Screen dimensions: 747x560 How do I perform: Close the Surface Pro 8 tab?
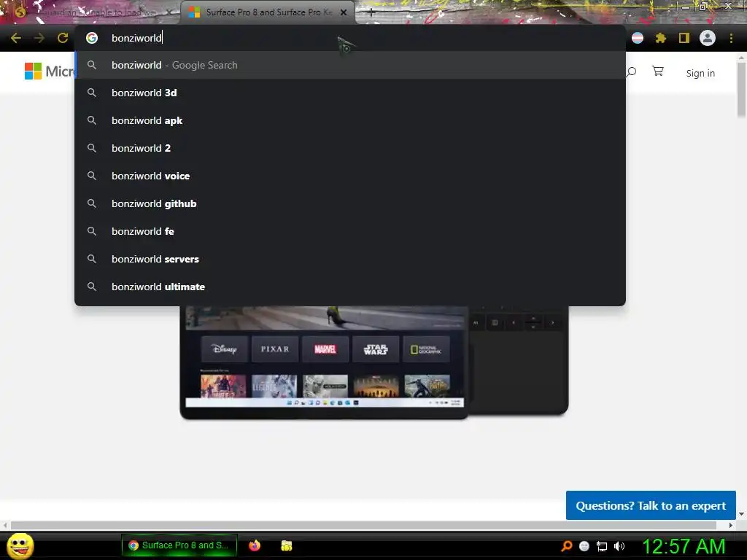point(344,12)
